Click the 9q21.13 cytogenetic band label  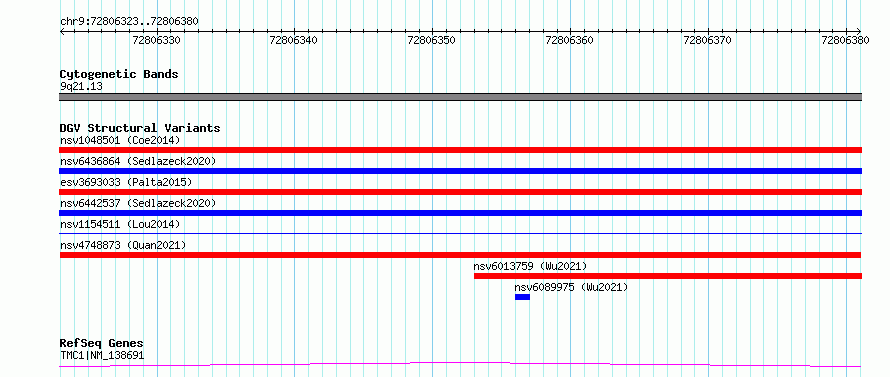pyautogui.click(x=81, y=86)
